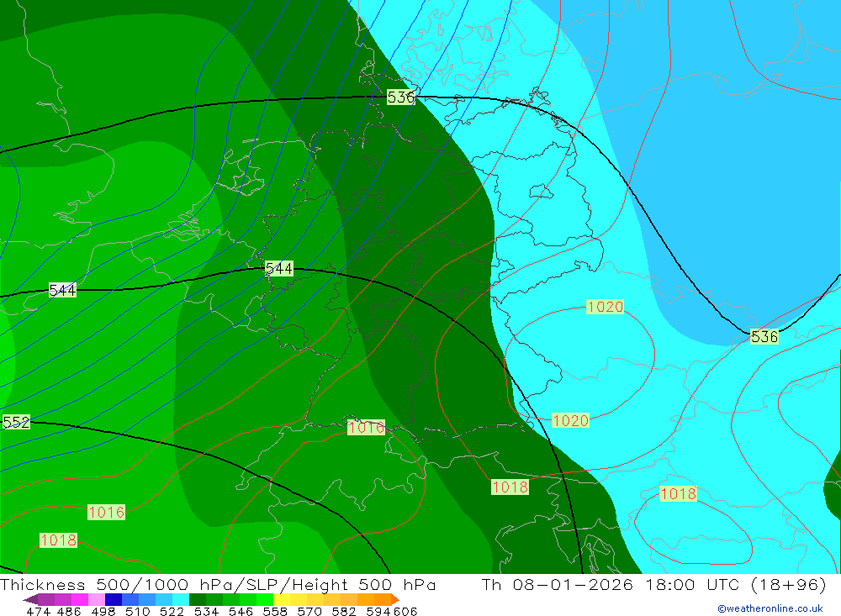
Task: Click the 544 label over southern England
Action: click(62, 290)
